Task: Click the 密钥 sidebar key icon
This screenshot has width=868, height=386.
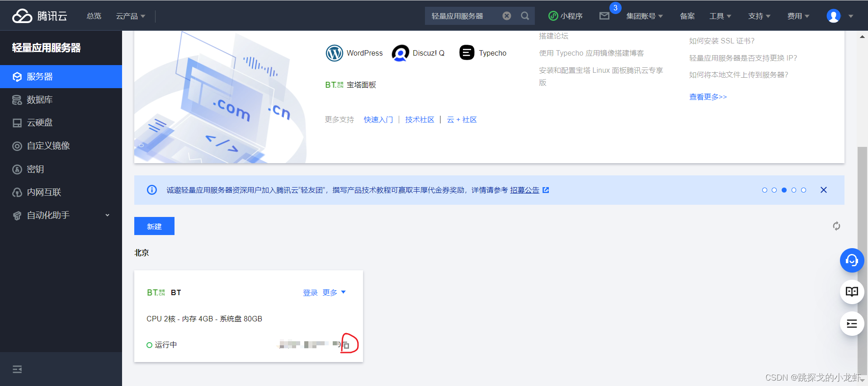Action: 17,169
